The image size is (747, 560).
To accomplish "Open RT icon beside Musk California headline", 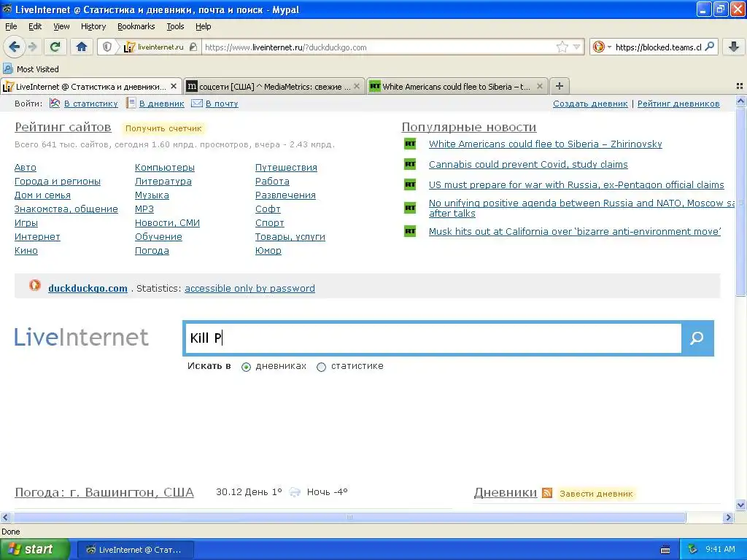I will tap(410, 231).
